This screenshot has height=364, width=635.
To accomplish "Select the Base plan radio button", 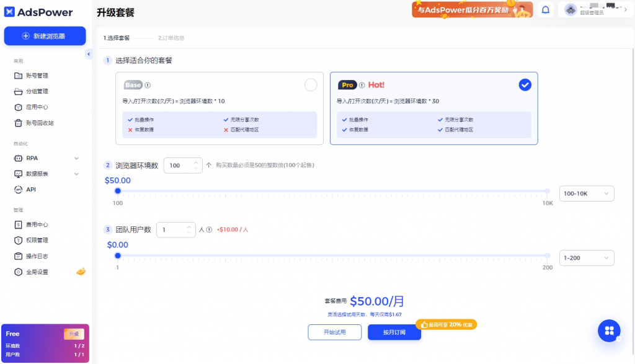I will point(311,85).
